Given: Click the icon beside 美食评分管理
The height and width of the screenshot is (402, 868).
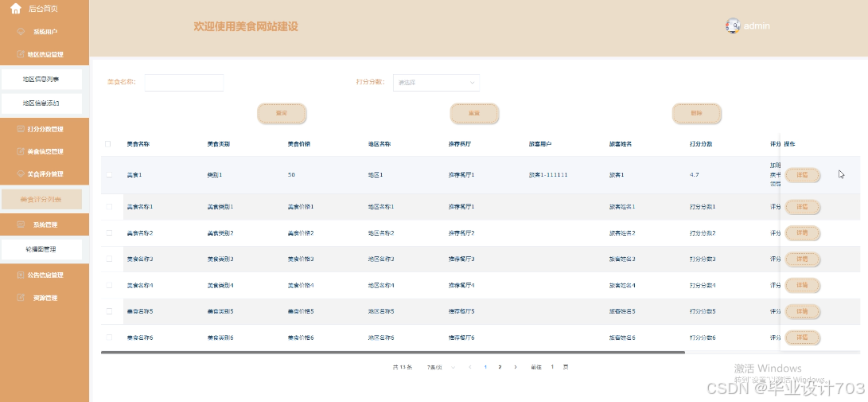Looking at the screenshot, I should [21, 174].
